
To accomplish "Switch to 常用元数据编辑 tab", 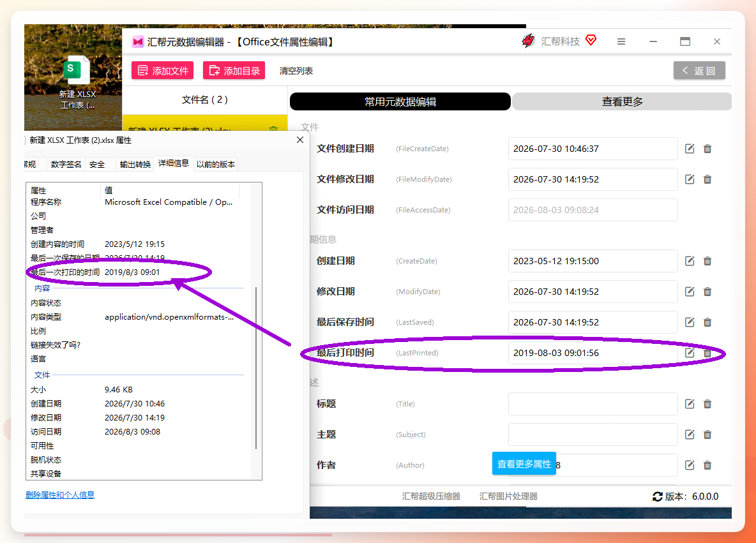I will pos(400,101).
